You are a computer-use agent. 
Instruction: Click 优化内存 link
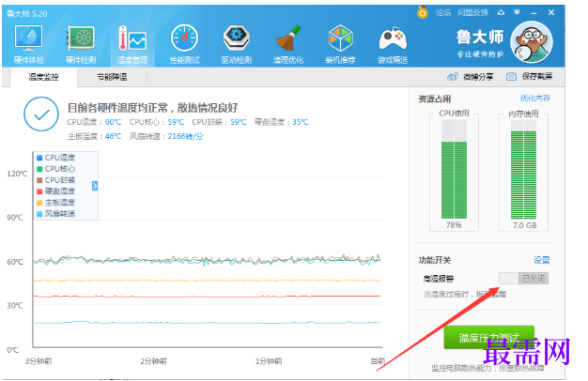click(535, 99)
